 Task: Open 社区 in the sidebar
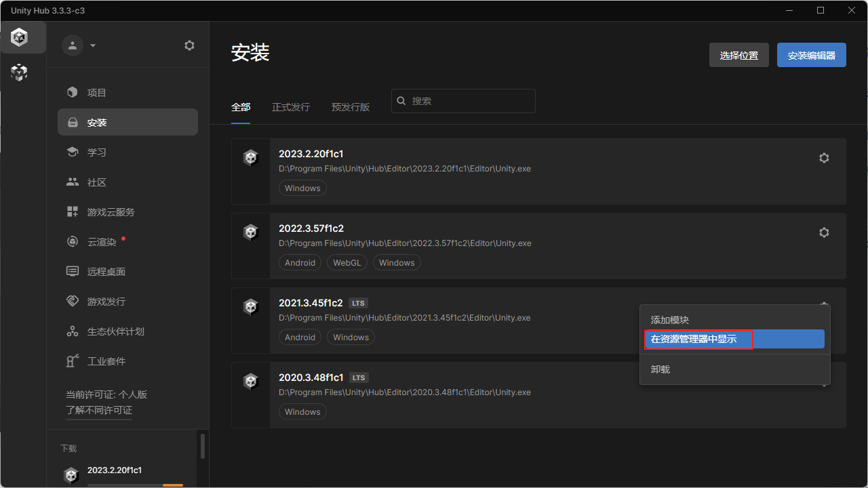coord(127,182)
